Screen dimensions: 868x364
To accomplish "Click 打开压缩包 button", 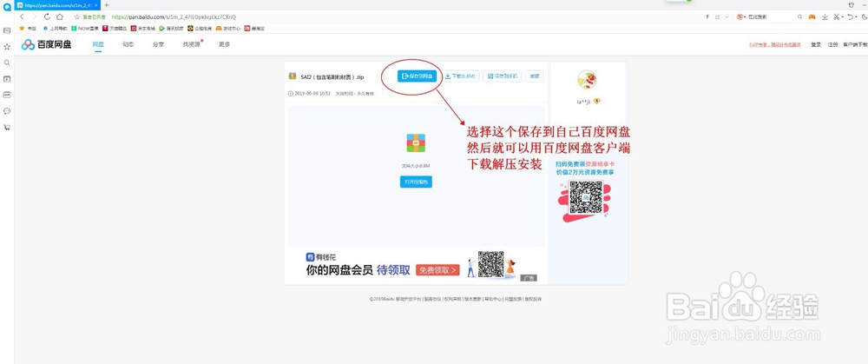I will click(x=416, y=182).
